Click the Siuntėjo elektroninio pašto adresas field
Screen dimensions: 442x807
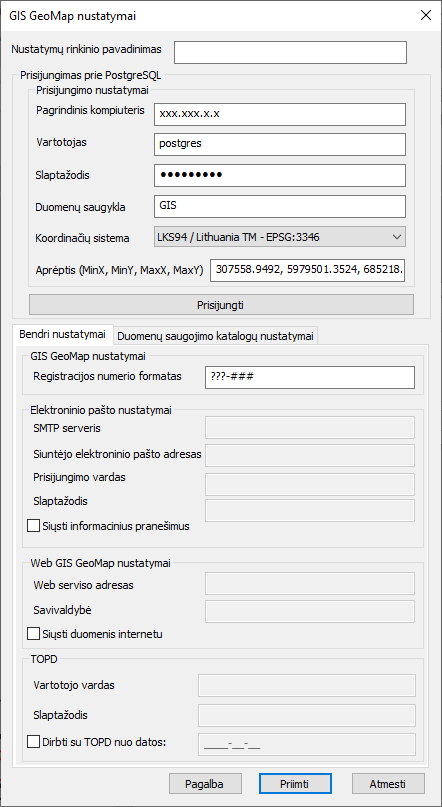(x=310, y=455)
